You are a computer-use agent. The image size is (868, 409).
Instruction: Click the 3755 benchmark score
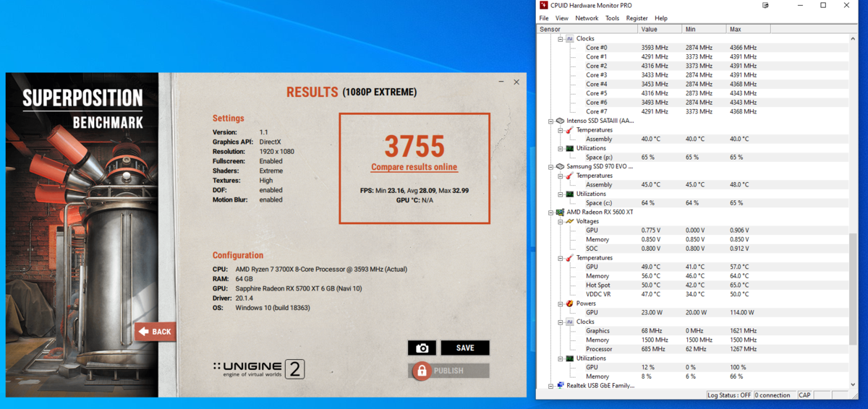coord(414,147)
